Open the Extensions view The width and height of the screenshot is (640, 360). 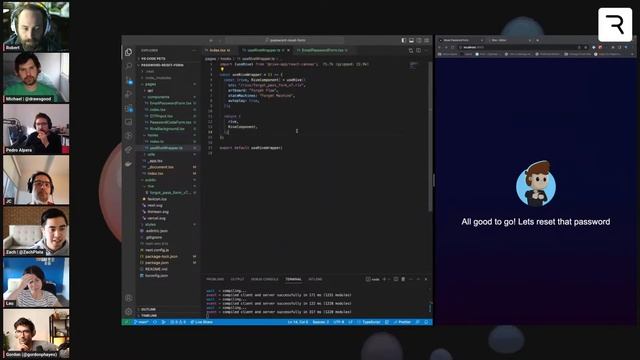pyautogui.click(x=129, y=108)
